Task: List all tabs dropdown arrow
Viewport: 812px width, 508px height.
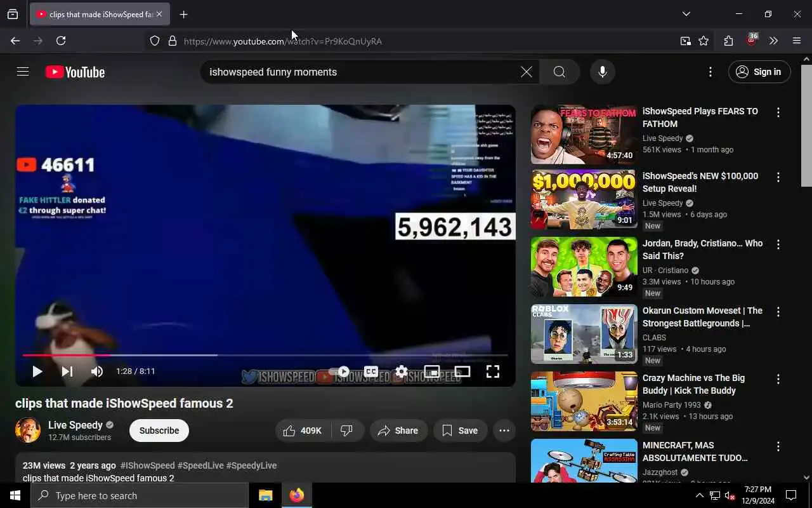Action: coord(686,14)
